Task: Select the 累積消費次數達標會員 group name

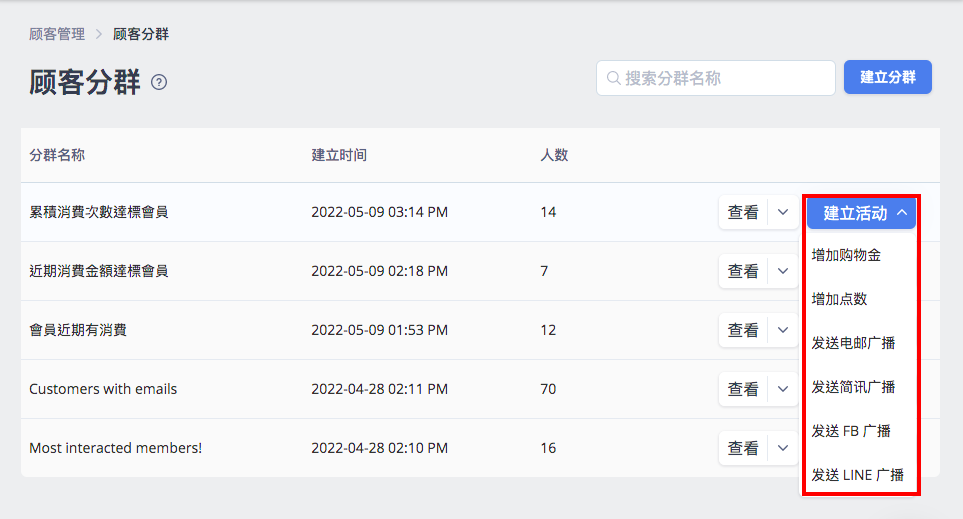Action: point(99,212)
